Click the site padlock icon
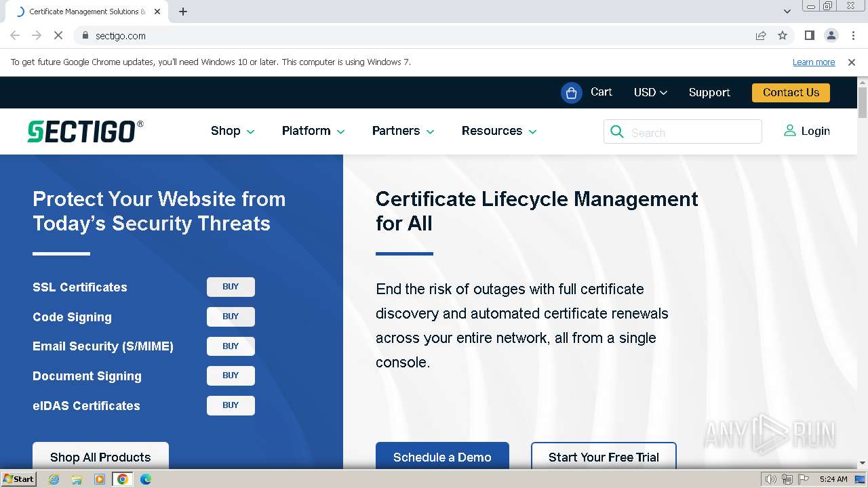Screen dimensions: 868x488 pos(85,35)
